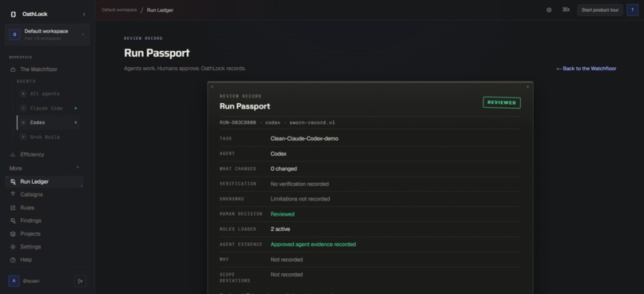Open the Rules page
This screenshot has width=644, height=294.
(x=27, y=208)
